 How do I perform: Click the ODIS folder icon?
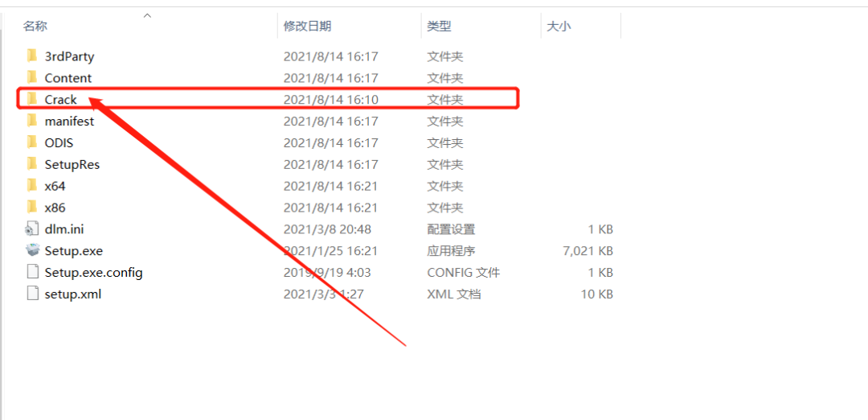point(31,142)
